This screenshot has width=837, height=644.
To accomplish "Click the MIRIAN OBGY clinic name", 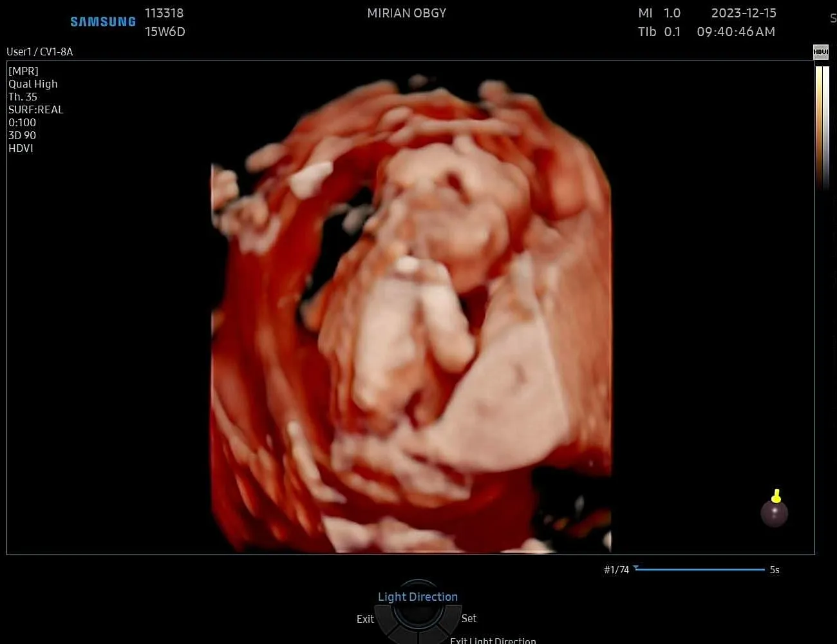I will [x=406, y=13].
